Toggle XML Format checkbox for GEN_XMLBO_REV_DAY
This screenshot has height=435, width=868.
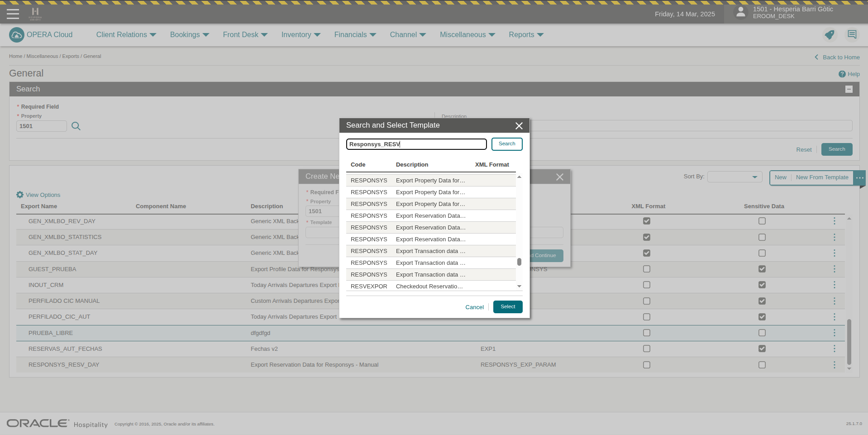click(x=647, y=221)
